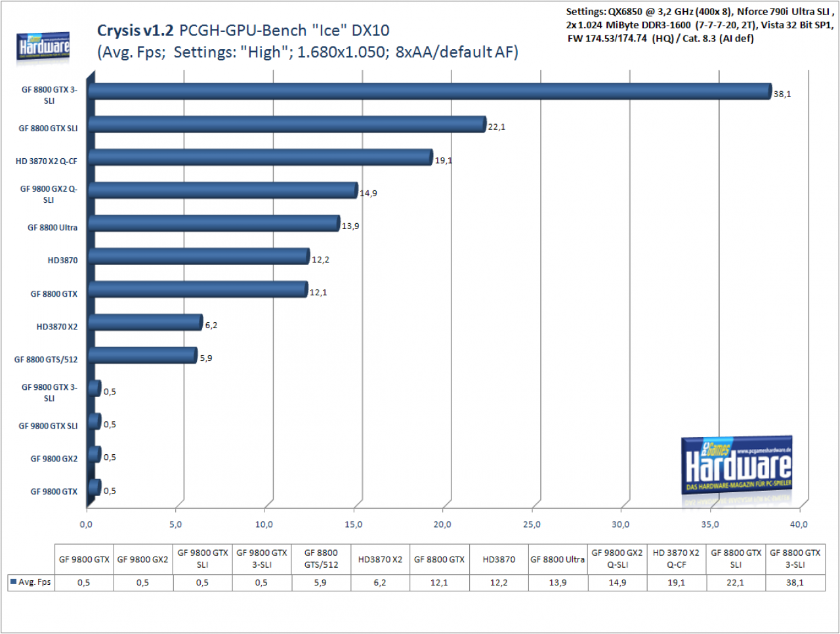Click x-axis tick label '30,0'
This screenshot has height=634, width=840.
point(621,524)
